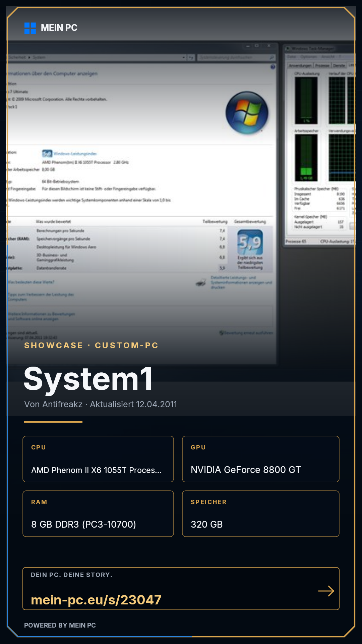
Task: Click 'DEIN PC. DEINE STORY.' caption
Action: [72, 575]
